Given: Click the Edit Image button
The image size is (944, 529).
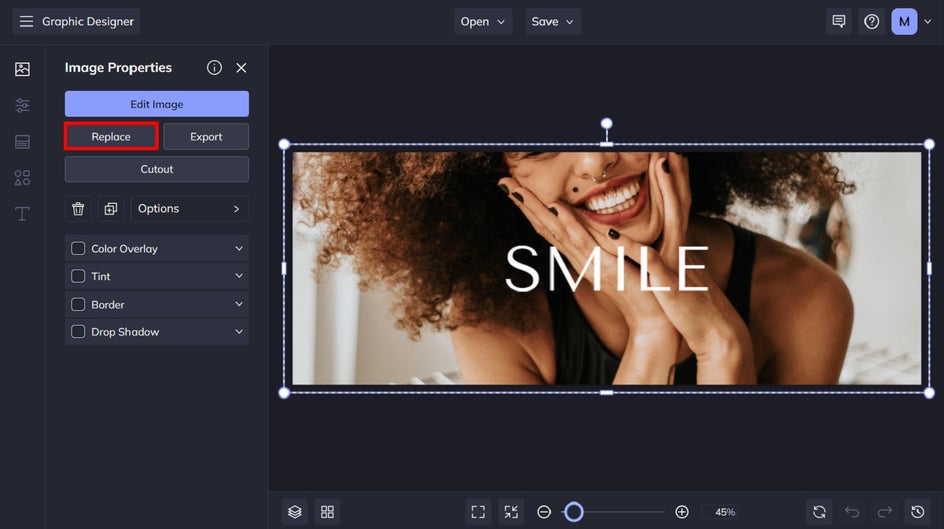Looking at the screenshot, I should (157, 104).
